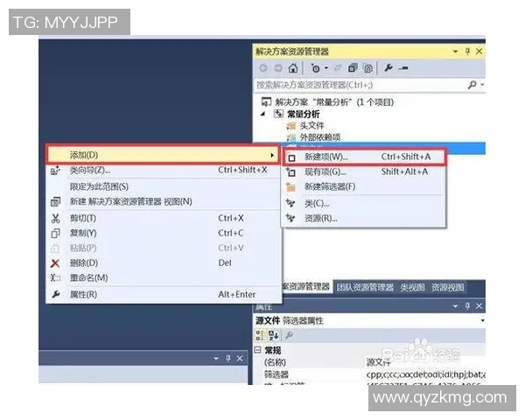Switch to the 资源视图 tab

click(448, 287)
